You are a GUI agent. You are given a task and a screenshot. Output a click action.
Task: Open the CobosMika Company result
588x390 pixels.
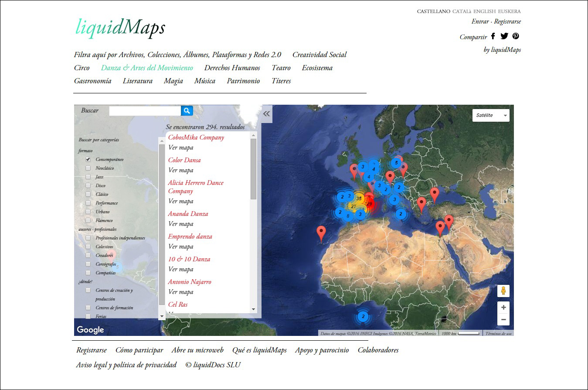196,137
